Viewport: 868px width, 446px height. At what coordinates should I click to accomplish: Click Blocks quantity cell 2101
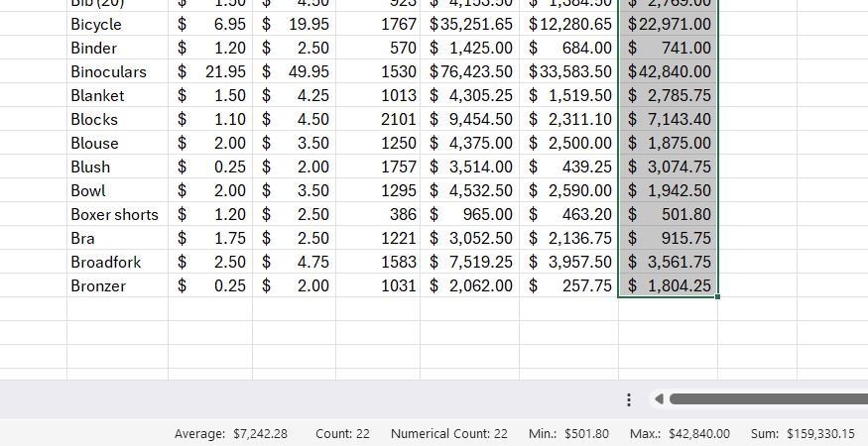[x=378, y=120]
